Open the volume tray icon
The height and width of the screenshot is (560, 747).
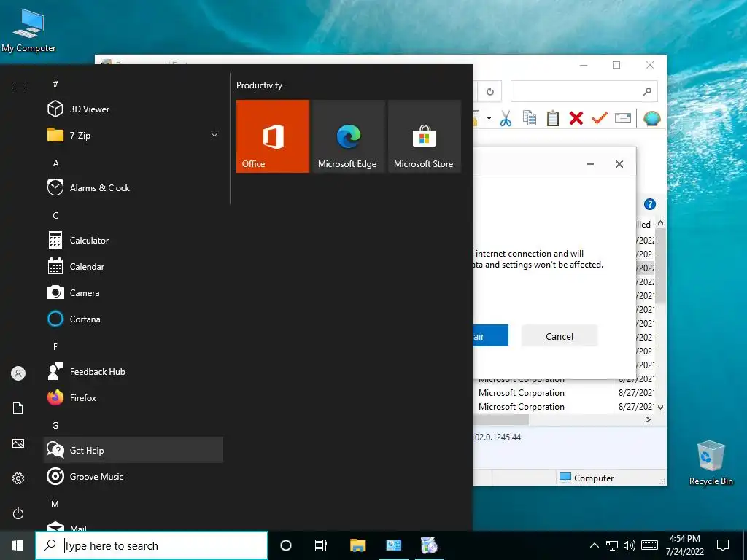click(630, 545)
